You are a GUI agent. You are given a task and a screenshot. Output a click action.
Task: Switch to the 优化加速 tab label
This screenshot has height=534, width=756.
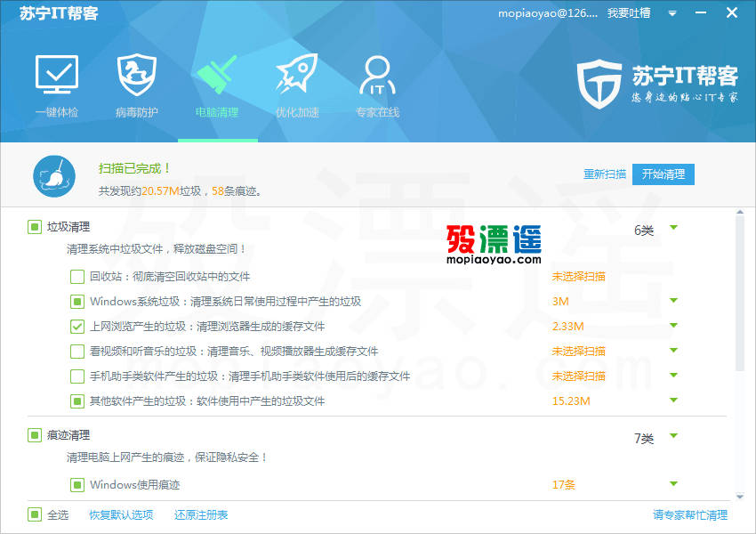(x=297, y=112)
